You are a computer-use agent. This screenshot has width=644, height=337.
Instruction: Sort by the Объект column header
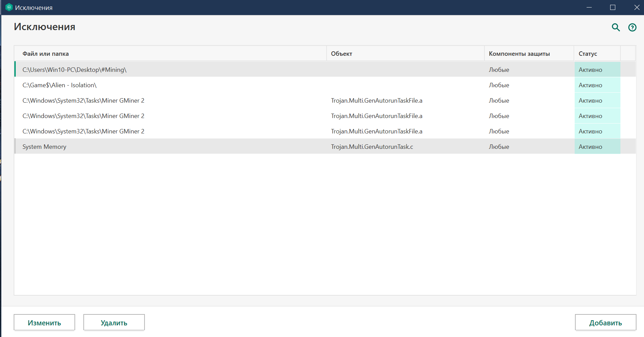pyautogui.click(x=406, y=54)
